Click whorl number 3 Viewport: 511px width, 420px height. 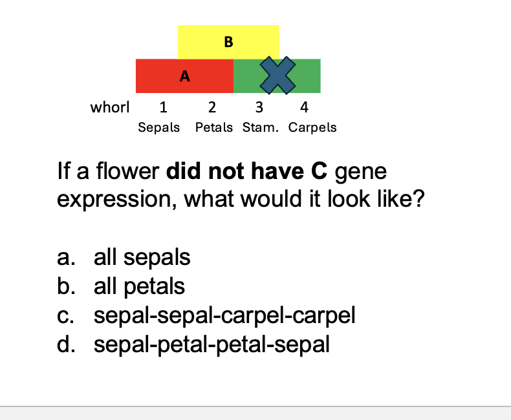(259, 107)
